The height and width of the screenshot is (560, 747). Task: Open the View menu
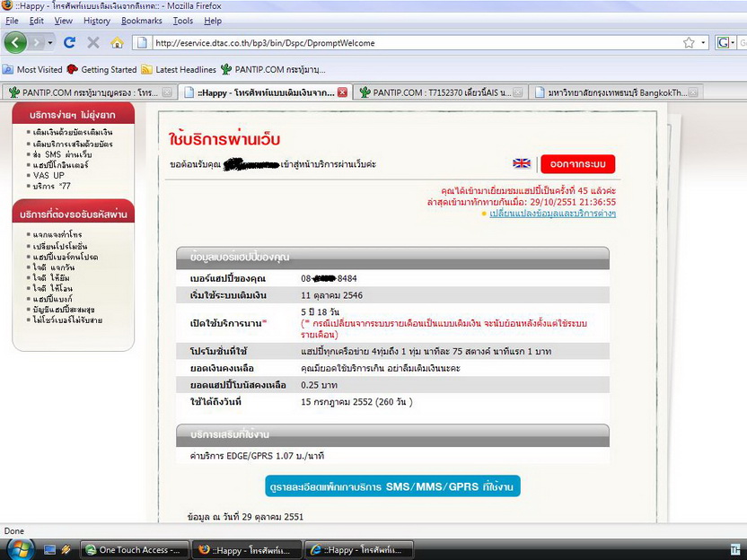coord(64,21)
